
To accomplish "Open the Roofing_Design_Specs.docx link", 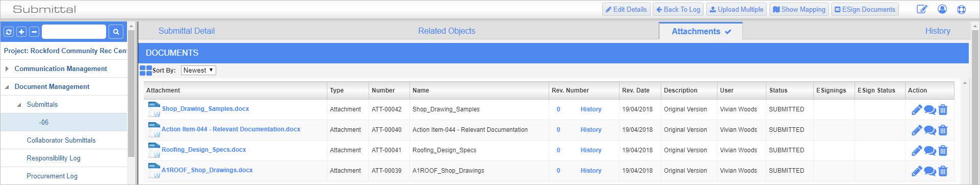I will [x=204, y=150].
